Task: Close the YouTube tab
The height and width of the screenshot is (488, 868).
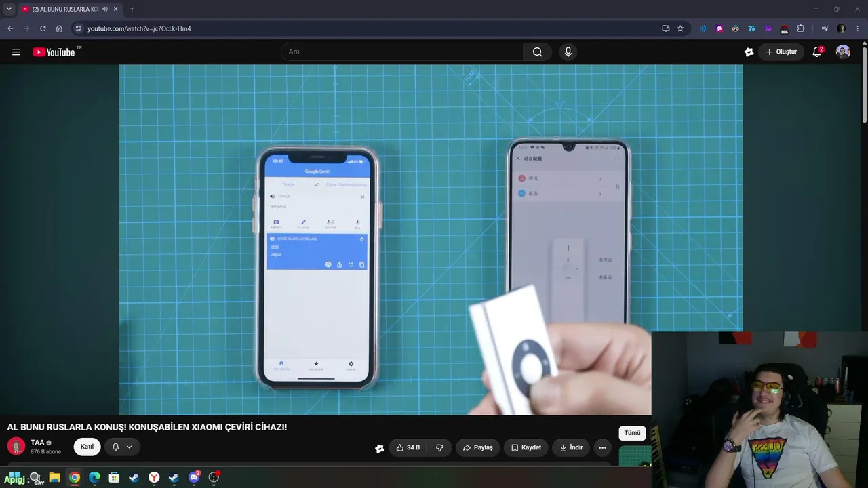Action: point(116,9)
